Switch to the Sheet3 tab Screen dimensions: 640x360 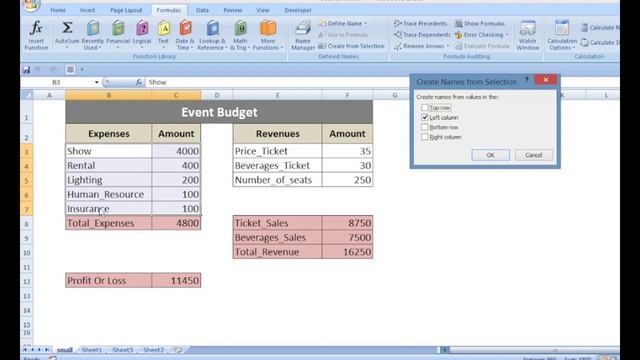(122, 350)
